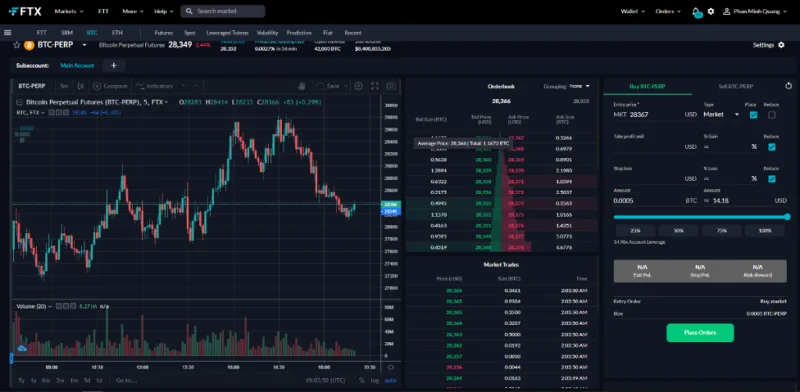Expand the Volume (20) indicator options
This screenshot has width=800, height=392.
[x=50, y=306]
